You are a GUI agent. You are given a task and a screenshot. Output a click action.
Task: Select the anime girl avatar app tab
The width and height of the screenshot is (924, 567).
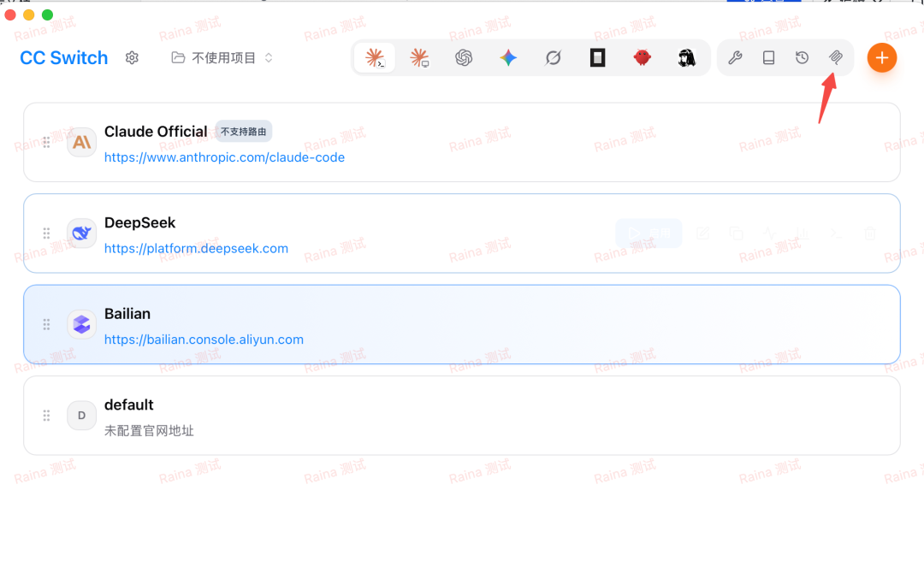(x=686, y=57)
